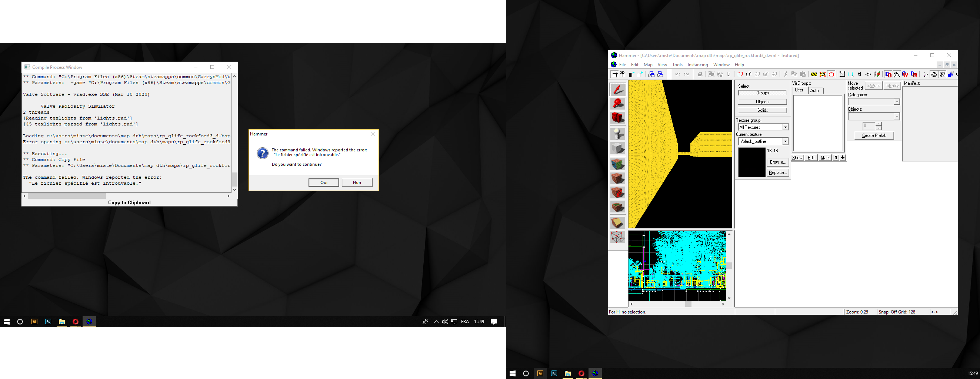Click Hide selected objects red dashed icon

[x=740, y=74]
